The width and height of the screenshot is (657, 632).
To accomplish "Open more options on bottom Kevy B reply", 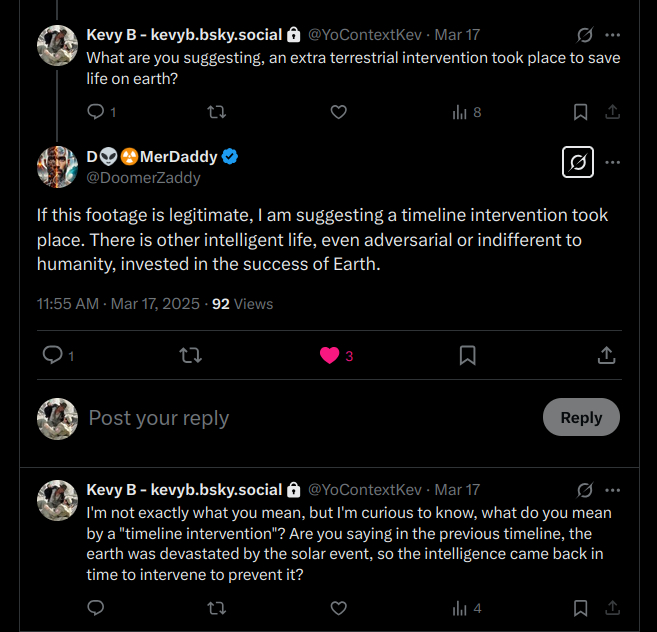I will (x=613, y=490).
